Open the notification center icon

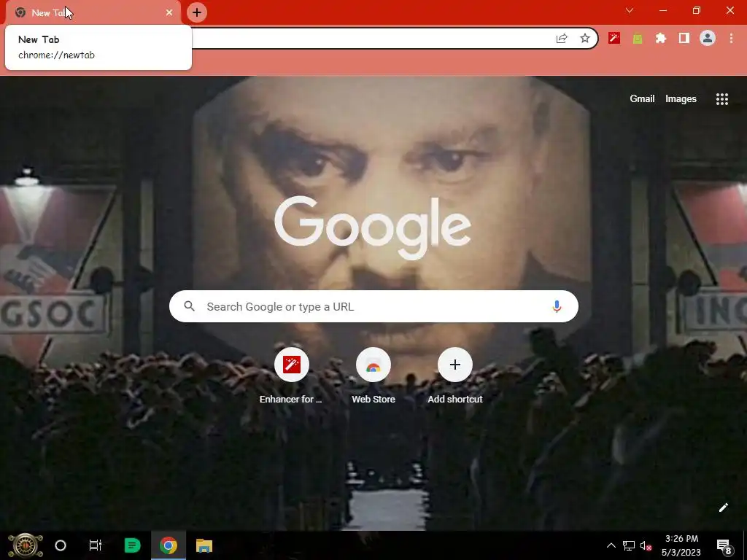tap(724, 545)
